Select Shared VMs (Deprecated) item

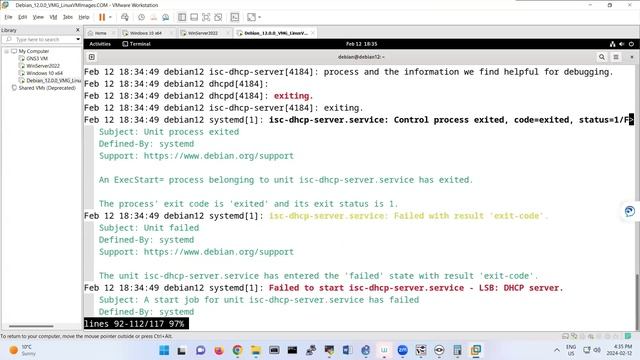point(47,88)
